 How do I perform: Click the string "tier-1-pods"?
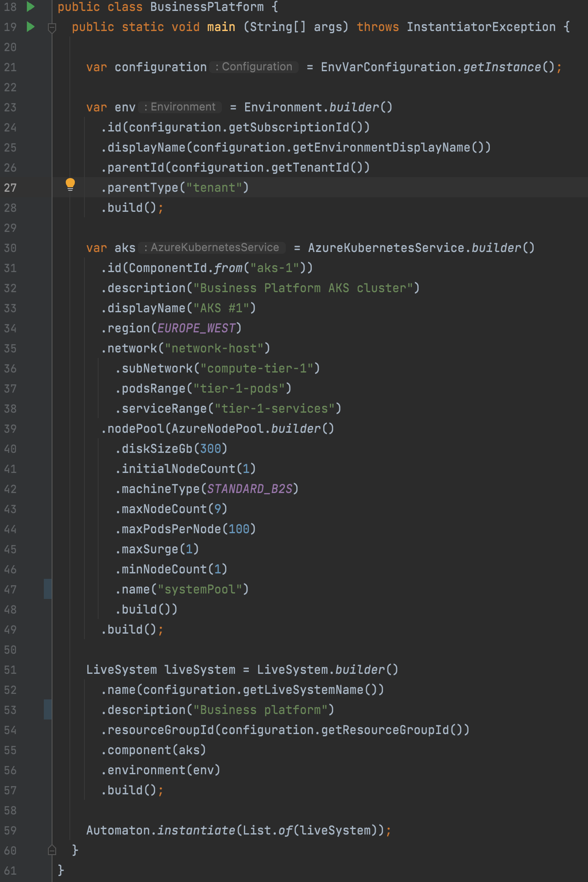point(239,388)
